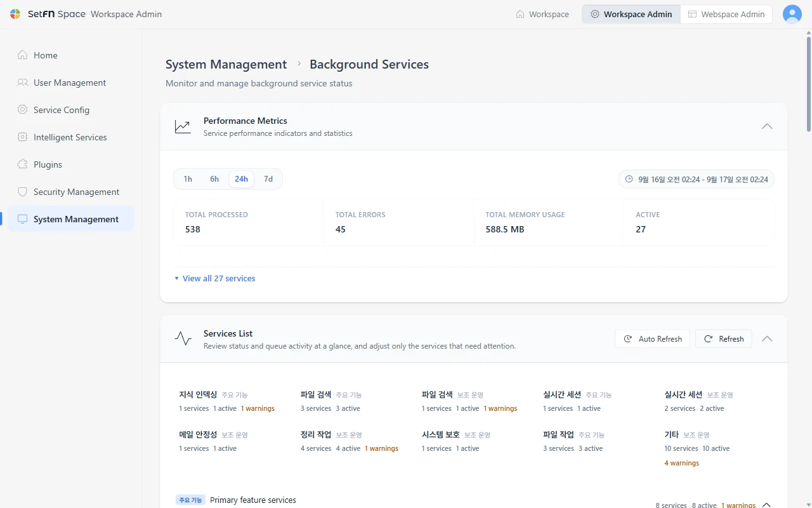This screenshot has width=812, height=508.
Task: Click Total Memory Usage 588.5 MB card
Action: coord(549,222)
